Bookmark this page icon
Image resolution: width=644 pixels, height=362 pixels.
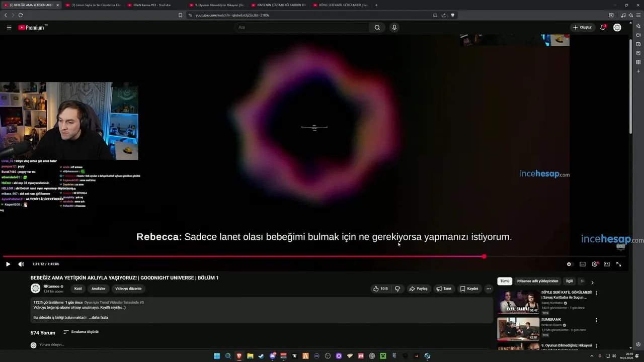180,15
